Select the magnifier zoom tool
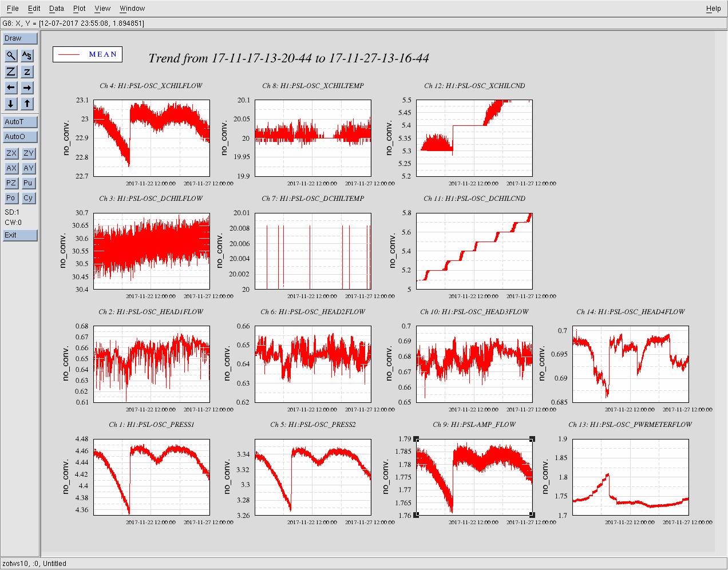This screenshot has width=728, height=570. (x=11, y=56)
